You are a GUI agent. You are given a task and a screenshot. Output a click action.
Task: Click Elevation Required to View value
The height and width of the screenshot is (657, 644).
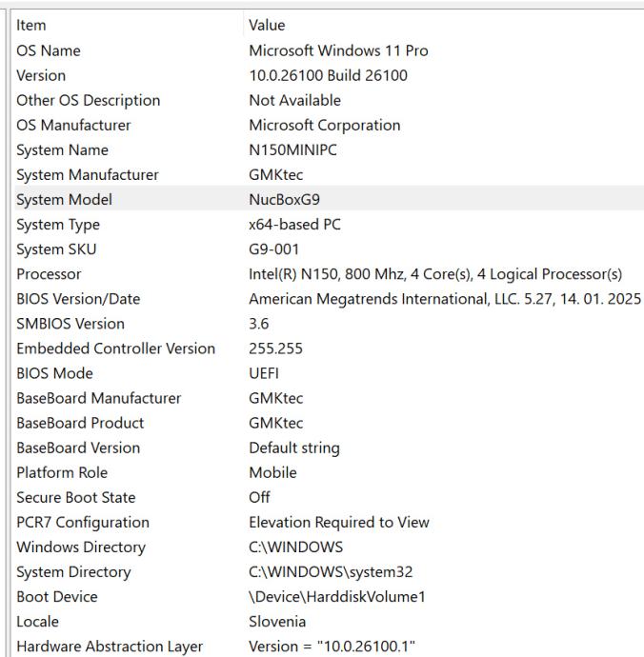click(x=339, y=522)
